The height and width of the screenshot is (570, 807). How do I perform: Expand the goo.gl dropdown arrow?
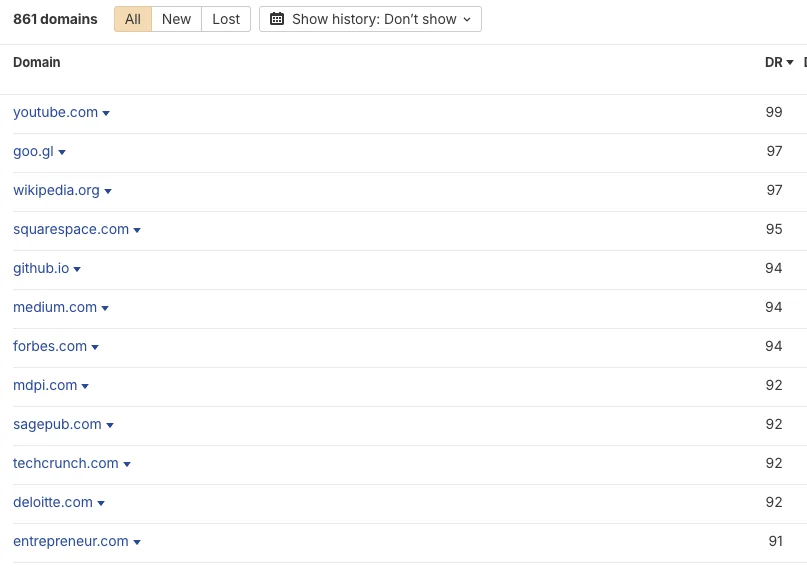click(x=62, y=152)
